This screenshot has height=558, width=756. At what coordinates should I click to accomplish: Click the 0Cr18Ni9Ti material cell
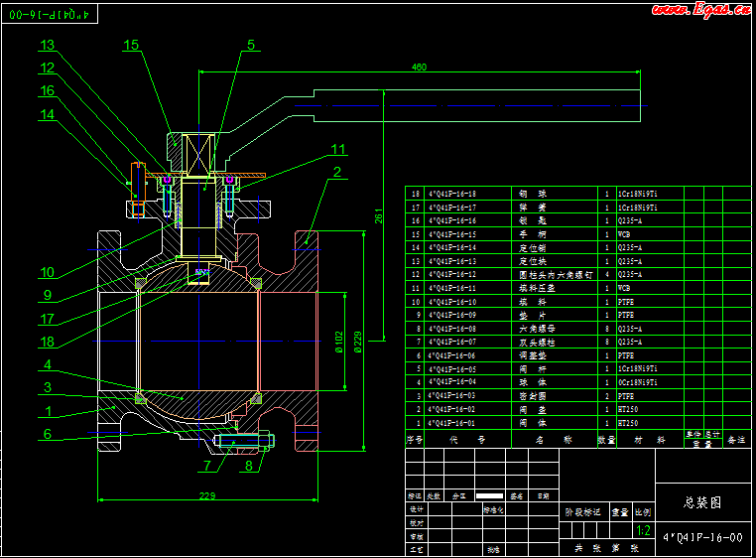point(636,381)
